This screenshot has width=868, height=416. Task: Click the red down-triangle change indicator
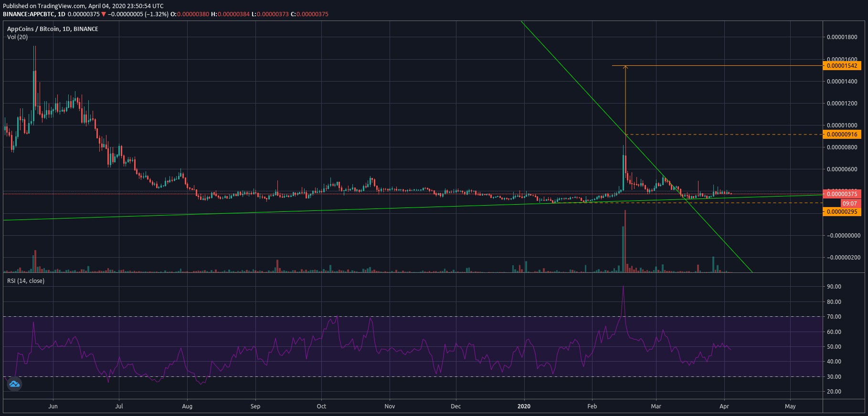(x=104, y=14)
